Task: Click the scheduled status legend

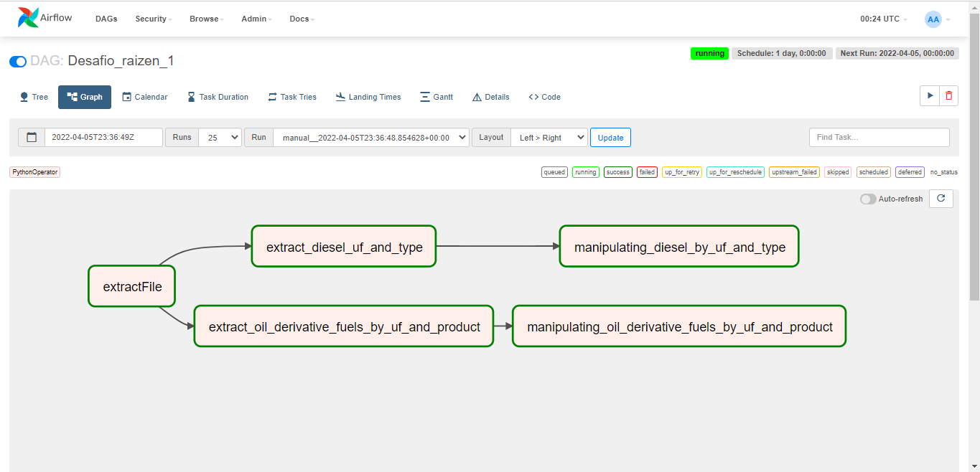Action: [x=874, y=172]
